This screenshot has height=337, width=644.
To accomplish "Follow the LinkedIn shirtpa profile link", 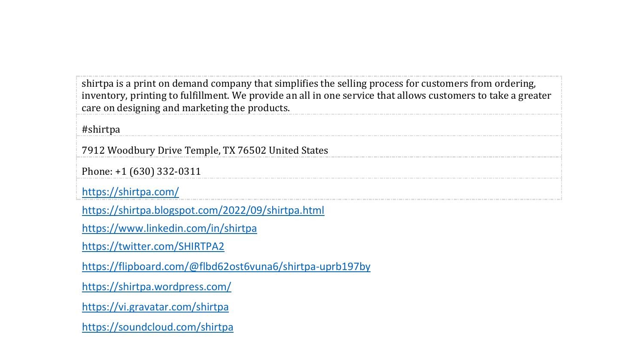I will coord(169,228).
